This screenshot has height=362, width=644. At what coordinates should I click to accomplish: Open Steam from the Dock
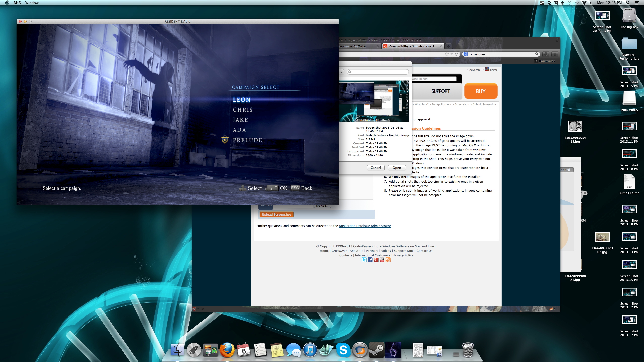(x=376, y=350)
